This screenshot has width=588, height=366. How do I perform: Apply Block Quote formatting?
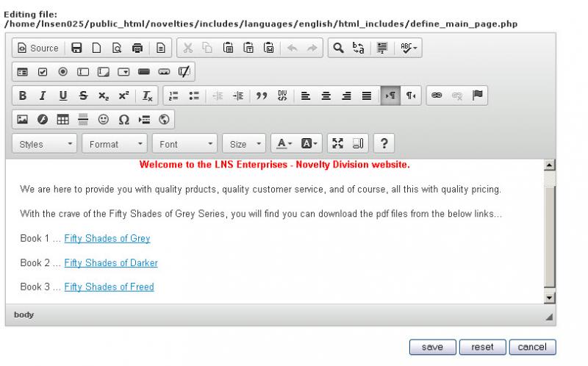262,96
